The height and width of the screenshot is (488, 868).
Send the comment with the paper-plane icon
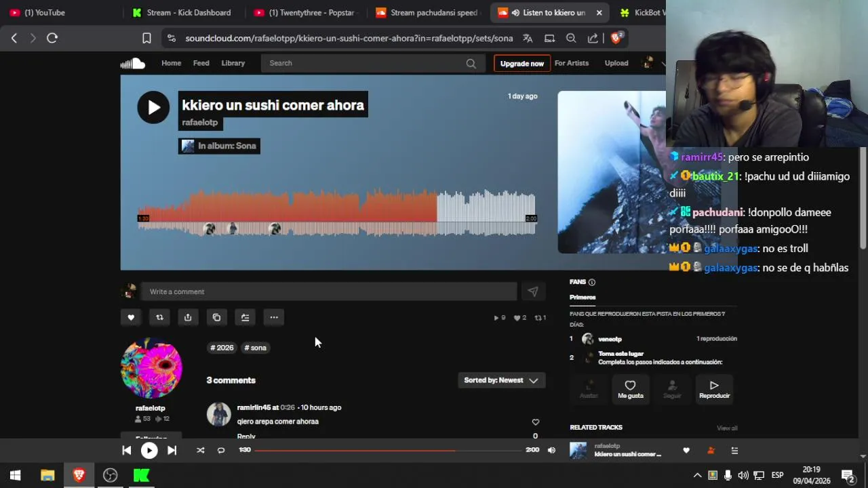pos(533,291)
